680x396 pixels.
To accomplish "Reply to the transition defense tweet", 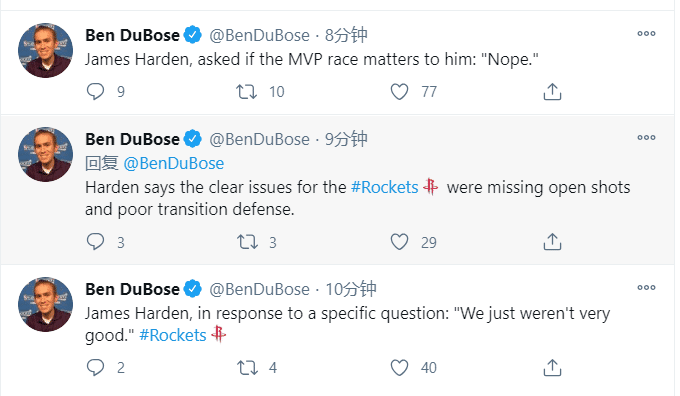I will (95, 242).
